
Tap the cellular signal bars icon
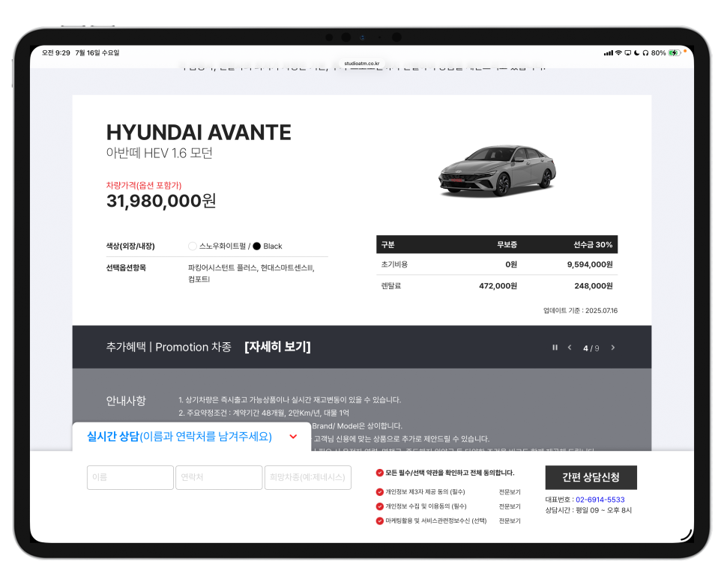point(609,53)
